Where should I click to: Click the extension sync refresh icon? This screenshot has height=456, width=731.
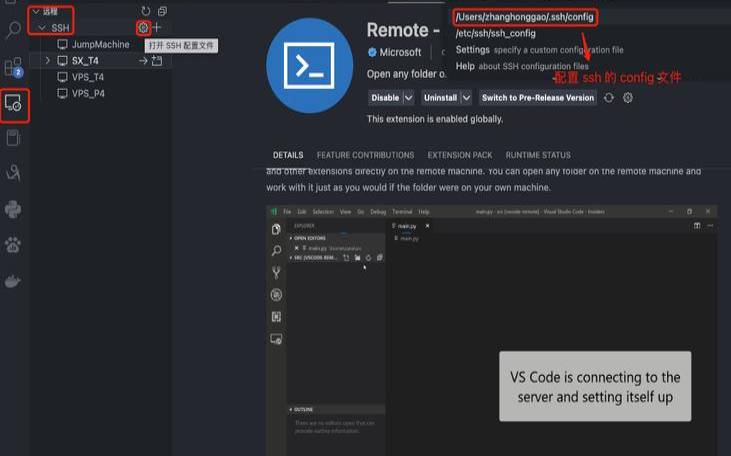[x=609, y=98]
